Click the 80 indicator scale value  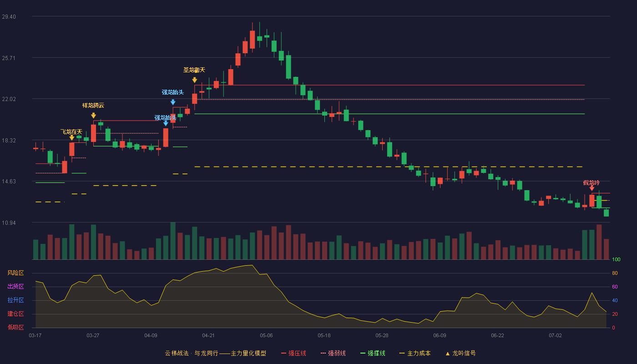coord(615,273)
